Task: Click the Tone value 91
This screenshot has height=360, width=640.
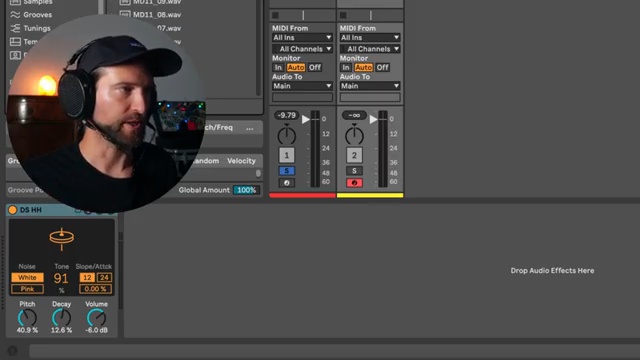Action: tap(61, 278)
